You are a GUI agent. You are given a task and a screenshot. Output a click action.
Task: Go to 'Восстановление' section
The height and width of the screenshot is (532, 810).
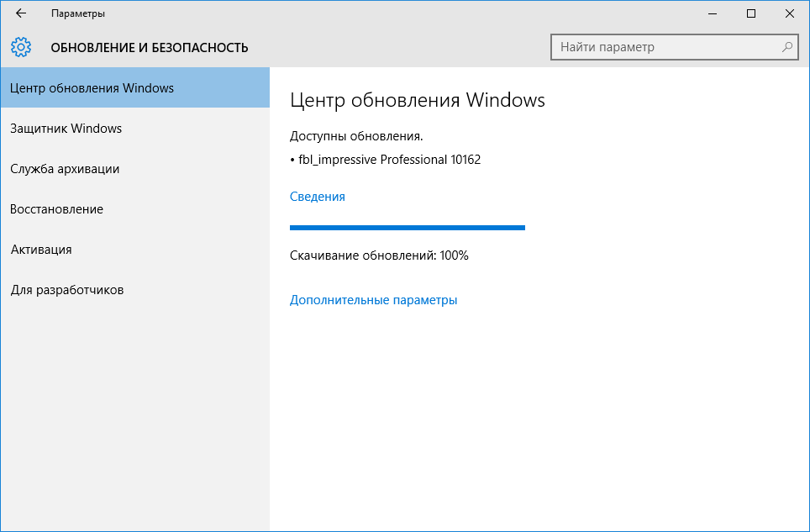[x=134, y=209]
